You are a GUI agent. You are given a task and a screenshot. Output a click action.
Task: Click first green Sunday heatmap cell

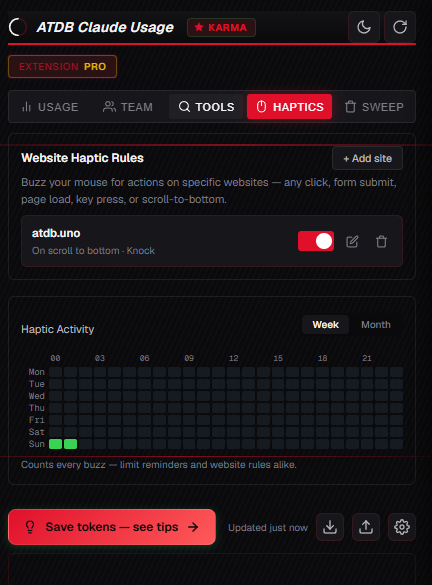tap(56, 444)
